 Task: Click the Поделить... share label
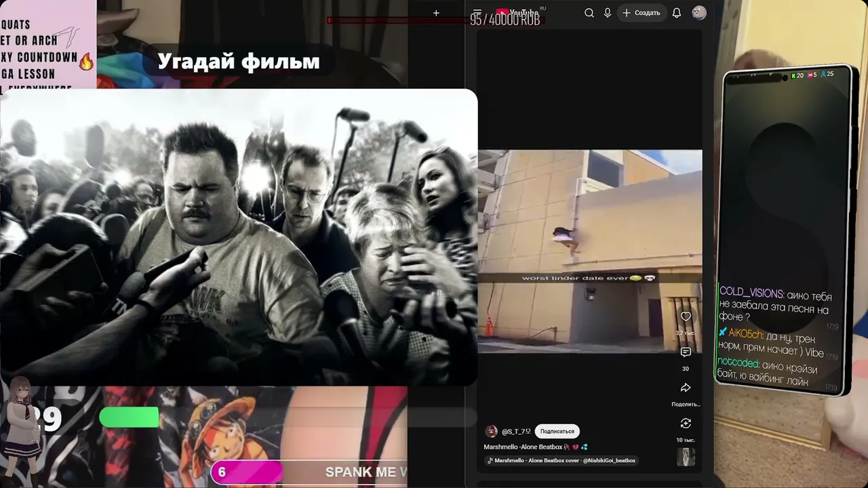point(686,405)
